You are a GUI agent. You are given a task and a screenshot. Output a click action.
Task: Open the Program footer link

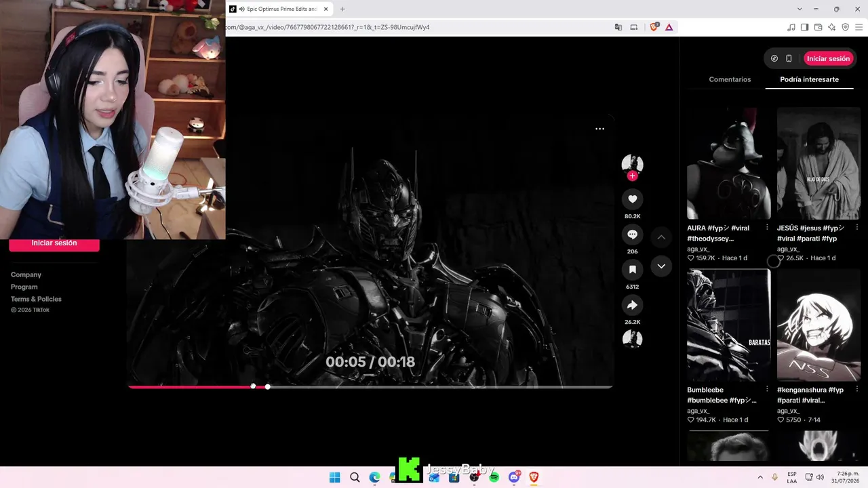coord(24,287)
